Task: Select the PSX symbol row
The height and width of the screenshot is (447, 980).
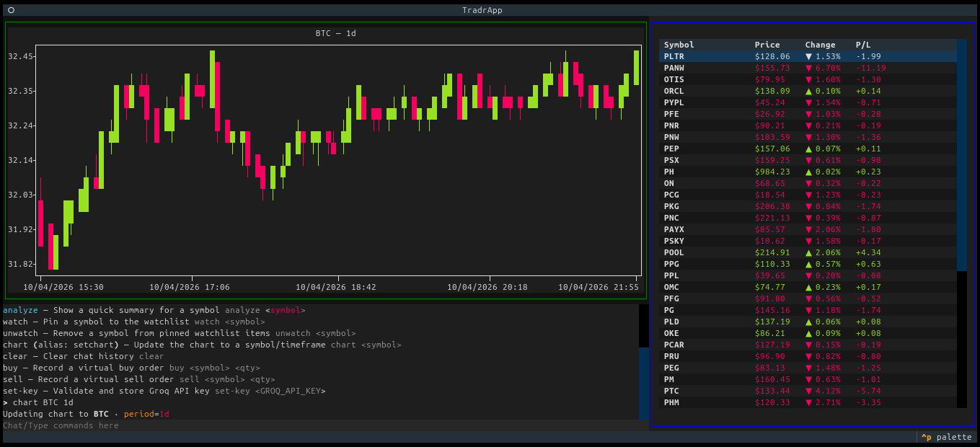Action: [808, 160]
